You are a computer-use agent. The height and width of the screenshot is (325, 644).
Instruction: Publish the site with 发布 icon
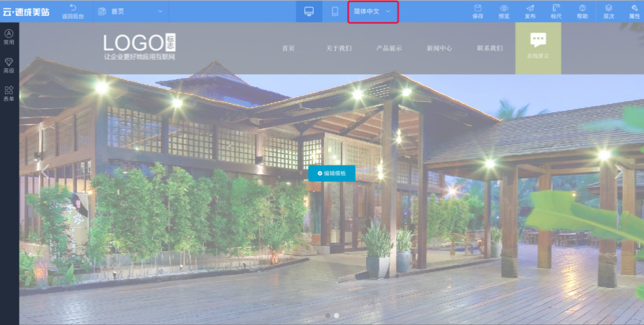[530, 10]
